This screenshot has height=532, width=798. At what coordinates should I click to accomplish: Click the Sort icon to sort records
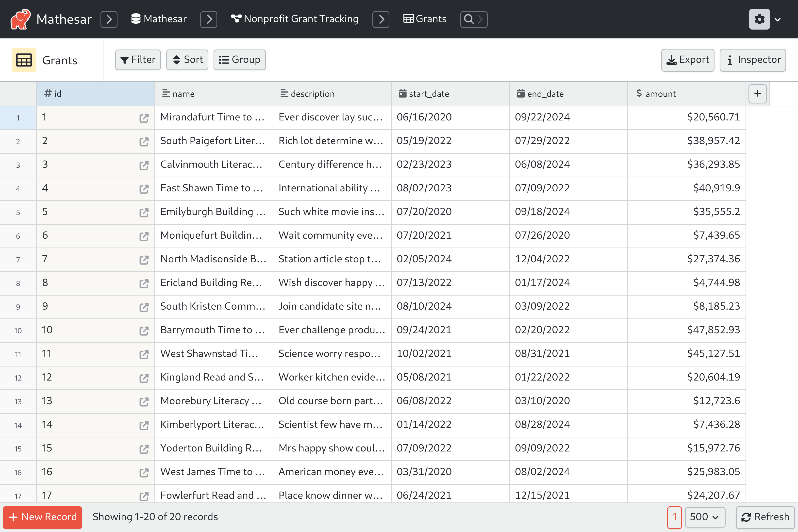(187, 59)
